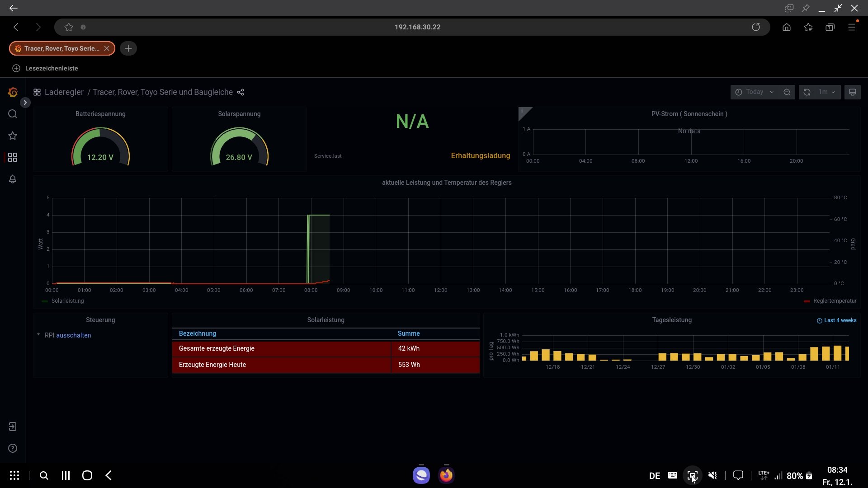The width and height of the screenshot is (868, 488).
Task: Open dashboards grid icon in sidebar
Action: point(13,157)
